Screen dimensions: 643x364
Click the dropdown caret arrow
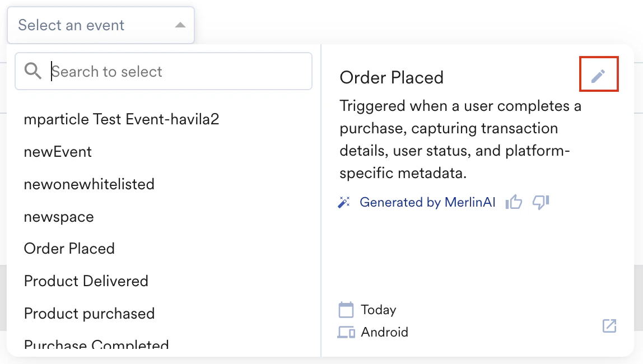click(x=180, y=25)
